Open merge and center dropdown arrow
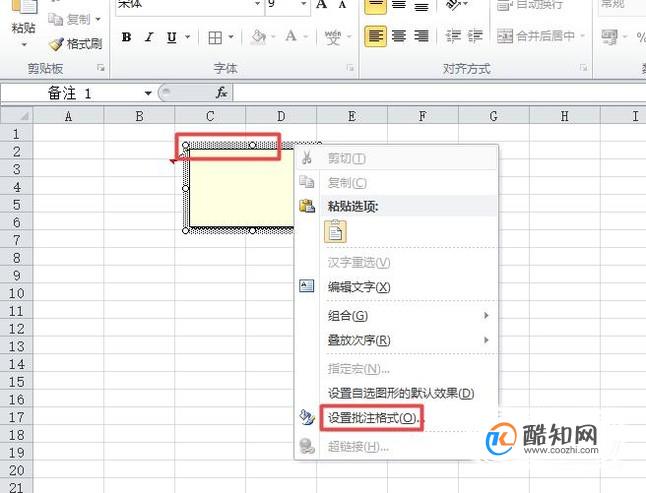646x493 pixels. pyautogui.click(x=583, y=36)
